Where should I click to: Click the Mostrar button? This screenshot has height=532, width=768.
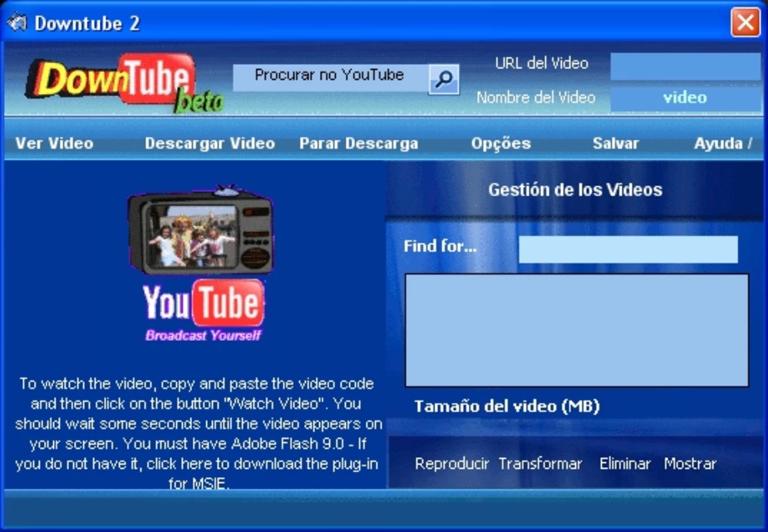[x=690, y=464]
